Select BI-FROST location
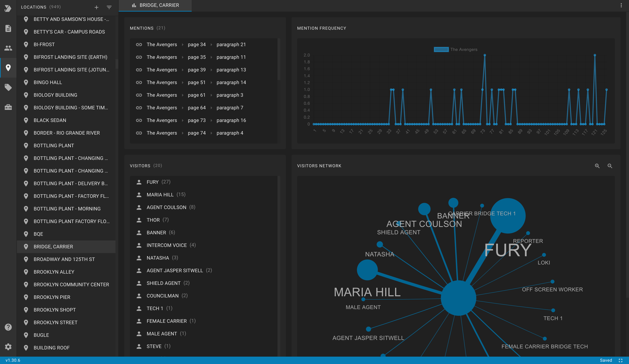 click(x=66, y=44)
